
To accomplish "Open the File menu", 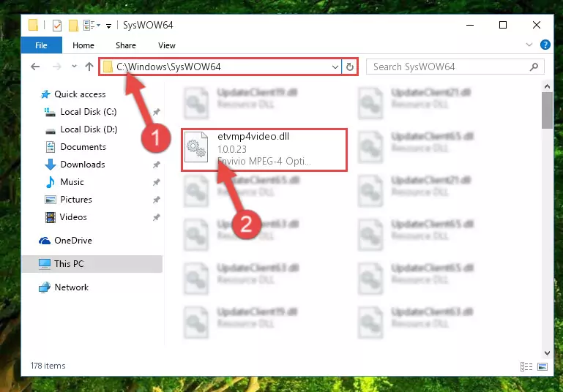I will 41,45.
